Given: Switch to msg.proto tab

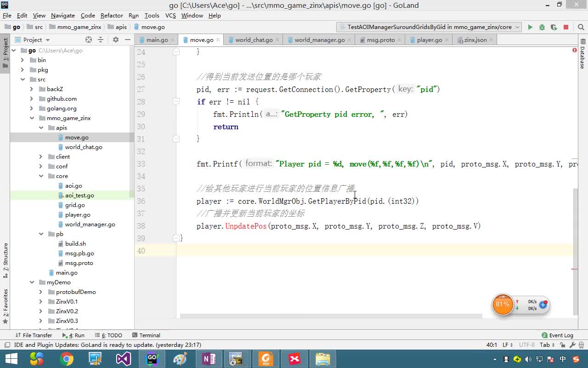Looking at the screenshot, I should pos(381,40).
